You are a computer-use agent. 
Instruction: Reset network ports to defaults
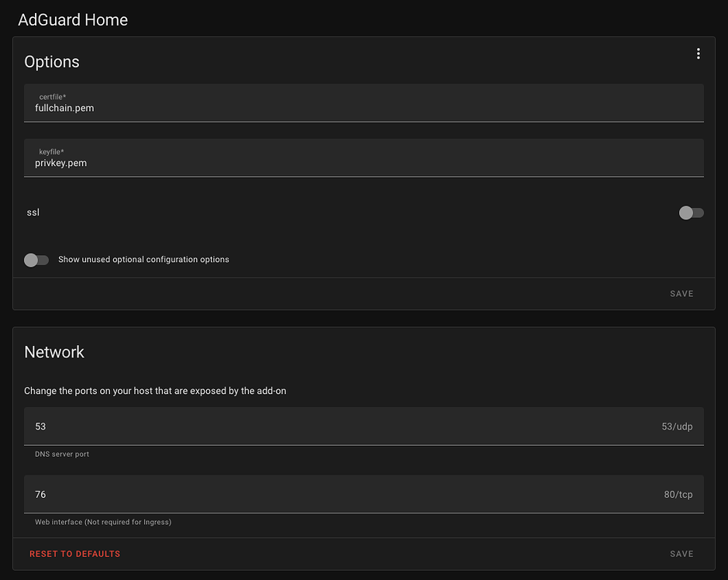(74, 554)
